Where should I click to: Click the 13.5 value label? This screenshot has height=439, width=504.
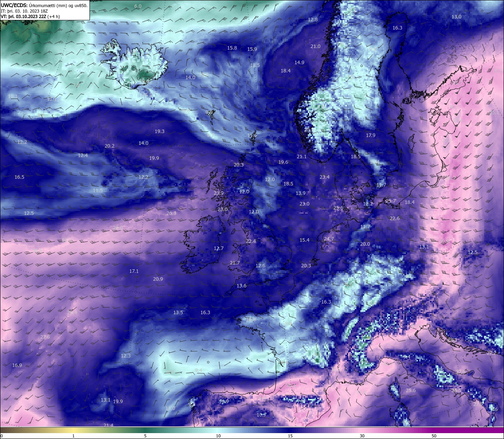178,313
